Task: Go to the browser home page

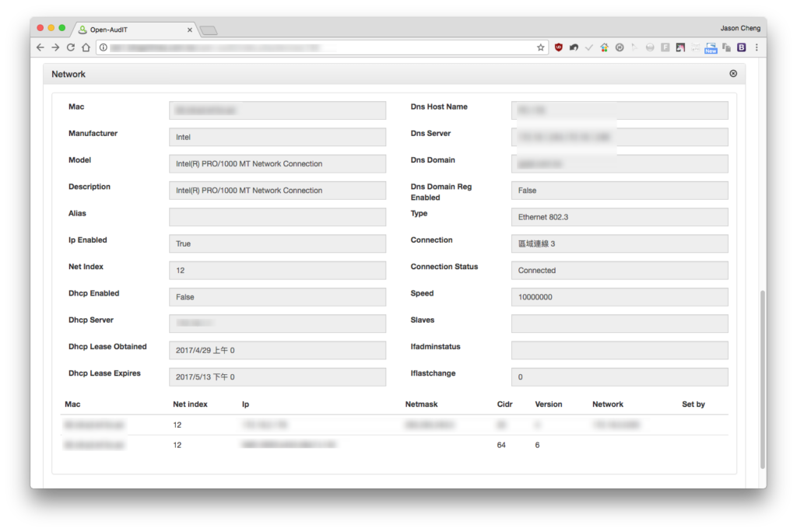Action: 86,47
